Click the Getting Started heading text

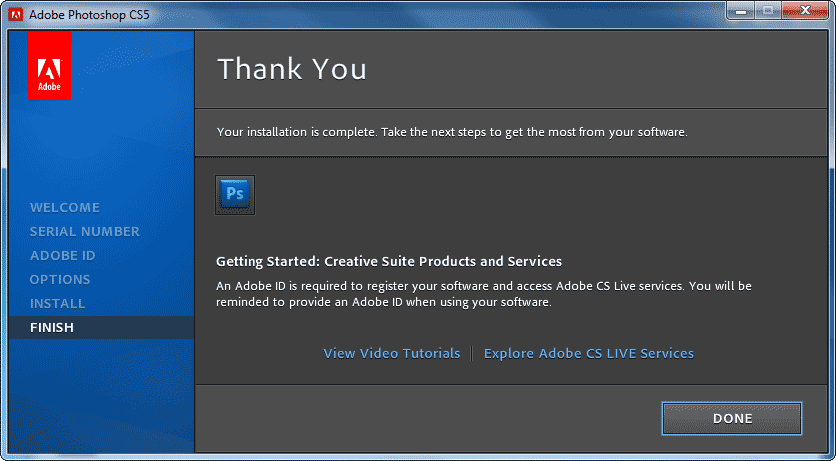(389, 262)
